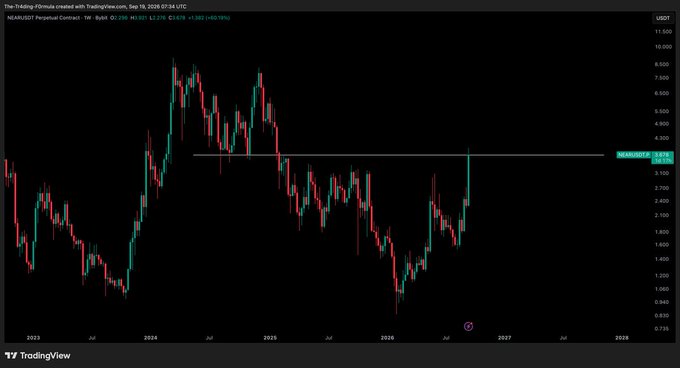The image size is (680, 368).
Task: Click the 2023 time axis label
Action: 33,338
